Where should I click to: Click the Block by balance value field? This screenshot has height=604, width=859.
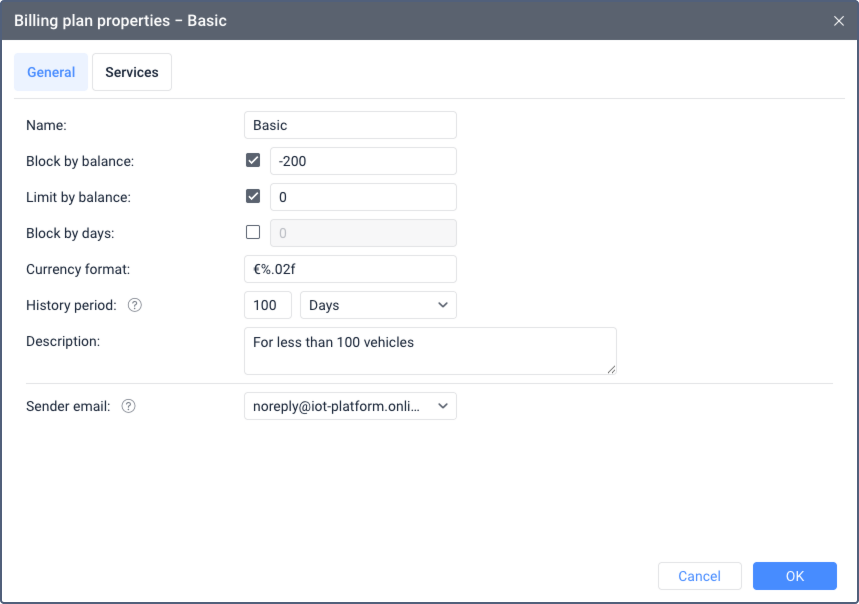[x=363, y=161]
